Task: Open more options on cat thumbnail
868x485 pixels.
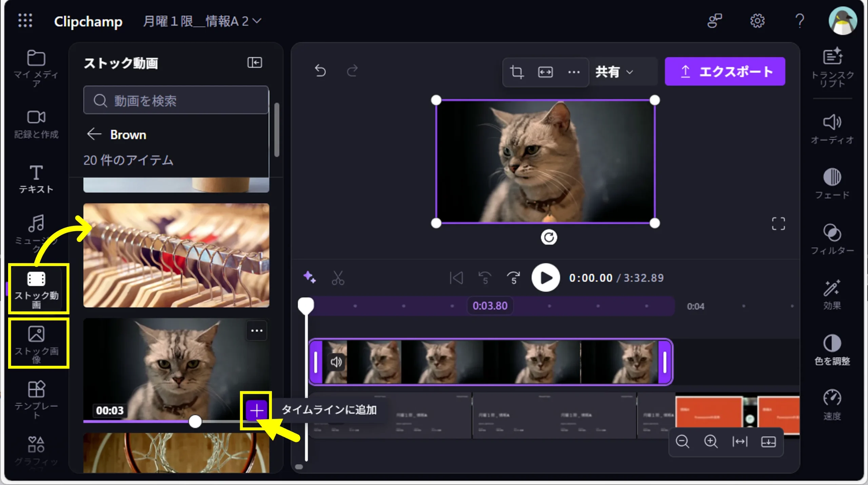Action: [x=257, y=331]
